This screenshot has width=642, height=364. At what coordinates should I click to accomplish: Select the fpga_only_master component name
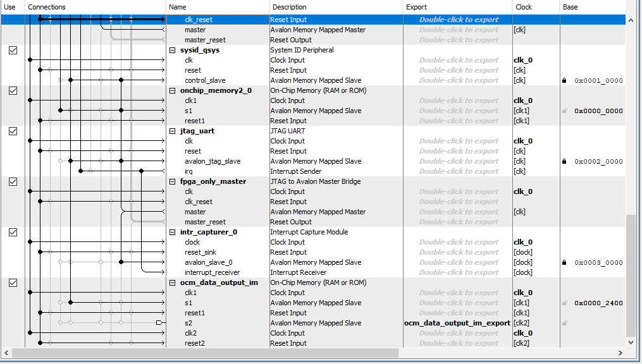pos(213,181)
